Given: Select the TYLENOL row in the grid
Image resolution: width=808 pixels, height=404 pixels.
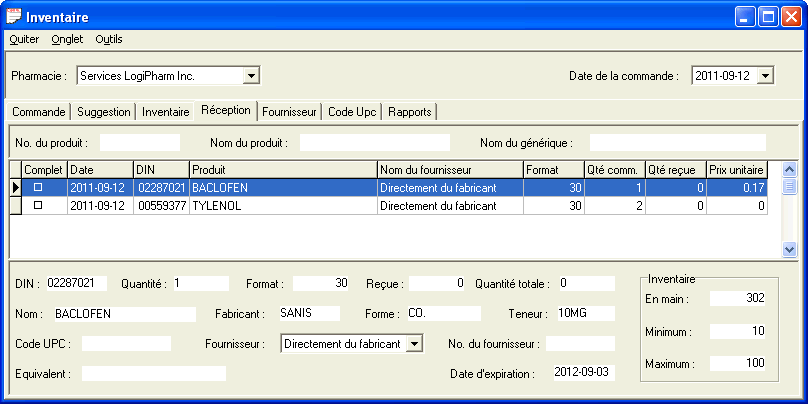Looking at the screenshot, I should click(283, 205).
